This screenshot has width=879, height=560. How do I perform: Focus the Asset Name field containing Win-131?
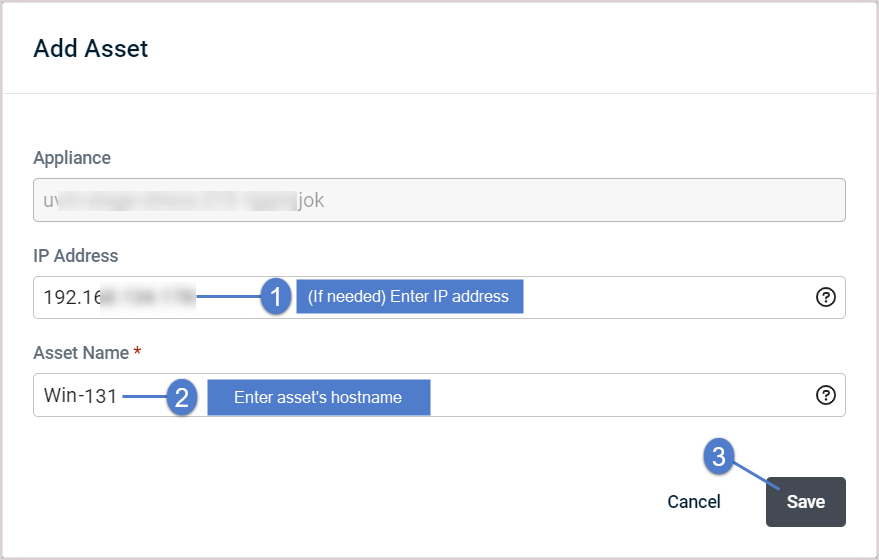439,395
